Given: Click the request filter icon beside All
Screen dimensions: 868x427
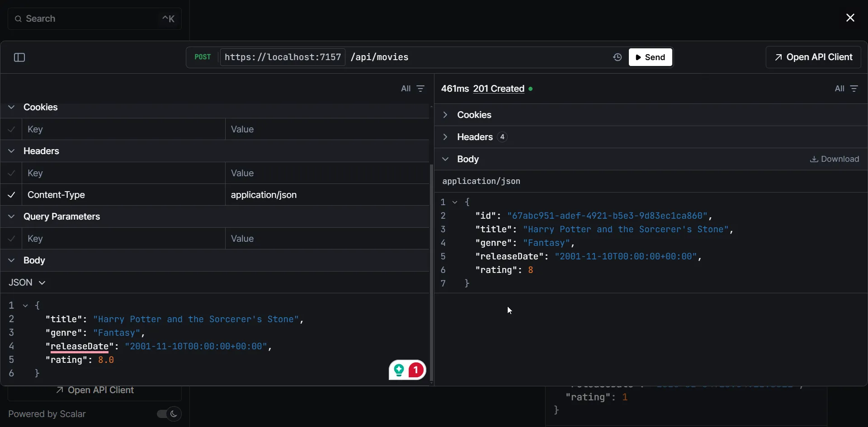Looking at the screenshot, I should [420, 89].
